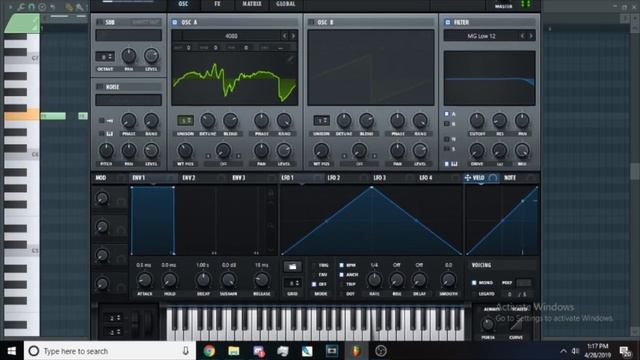Click the ENV 1 ATTACK knob
The height and width of the screenshot is (360, 640).
[x=144, y=280]
